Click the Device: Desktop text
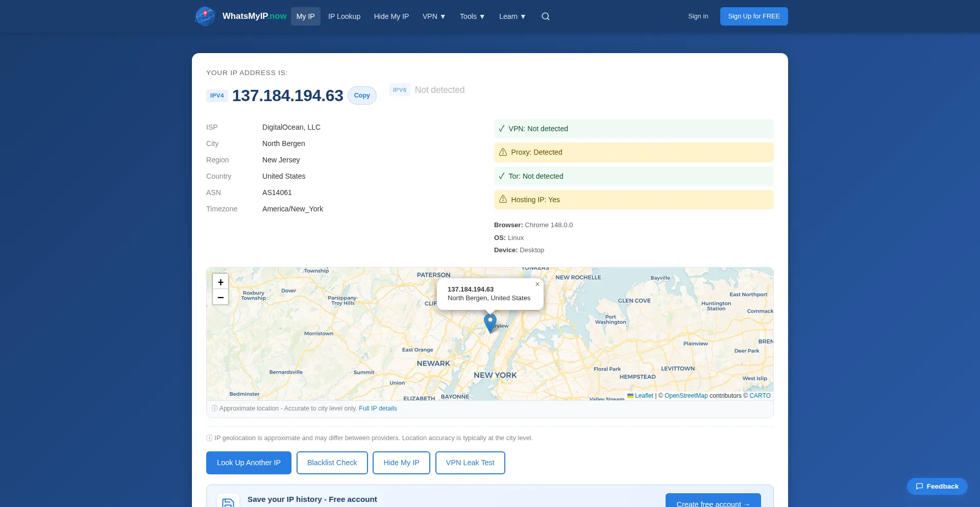Image resolution: width=980 pixels, height=507 pixels. point(519,250)
